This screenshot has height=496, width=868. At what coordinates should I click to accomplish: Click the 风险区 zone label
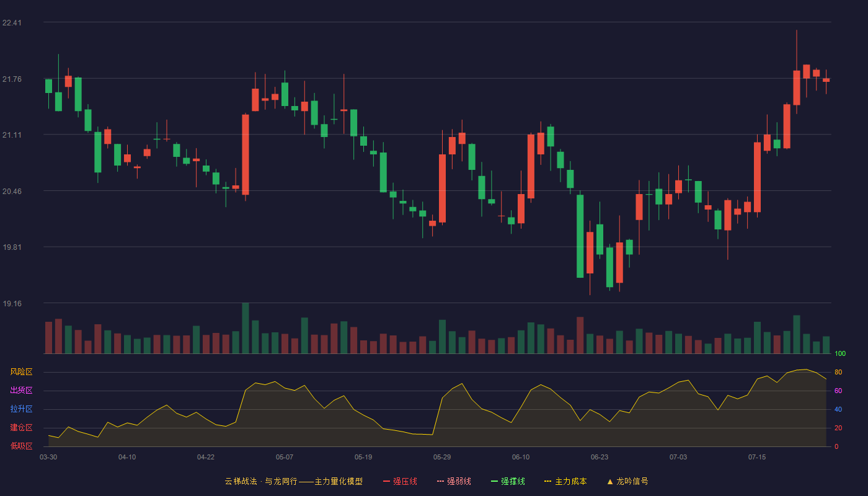click(21, 372)
